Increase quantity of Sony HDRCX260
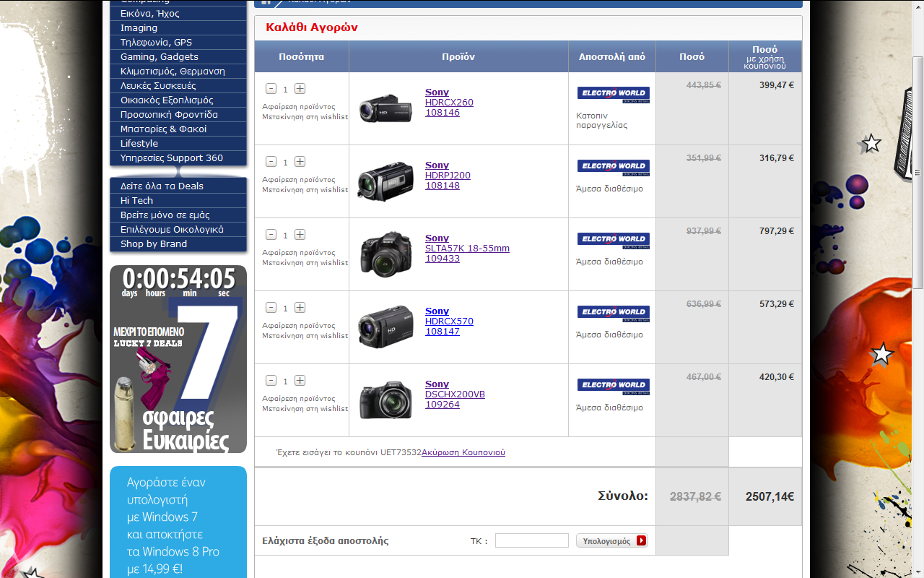 coord(300,89)
